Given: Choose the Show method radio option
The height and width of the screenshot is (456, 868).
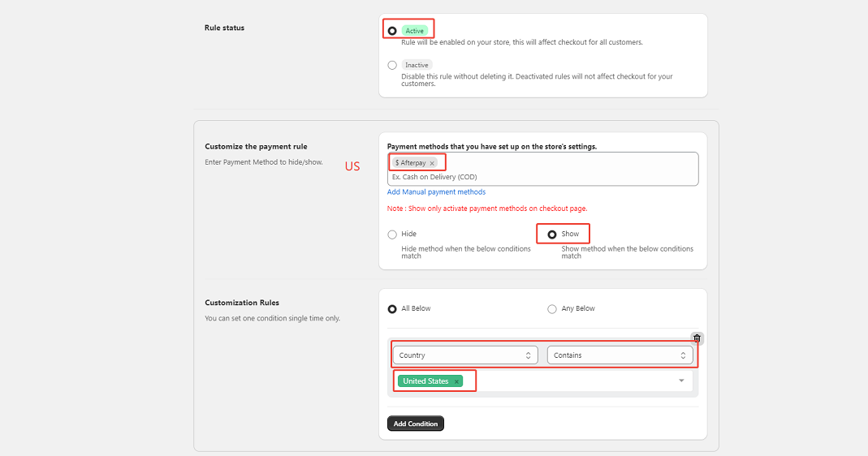Looking at the screenshot, I should 552,234.
